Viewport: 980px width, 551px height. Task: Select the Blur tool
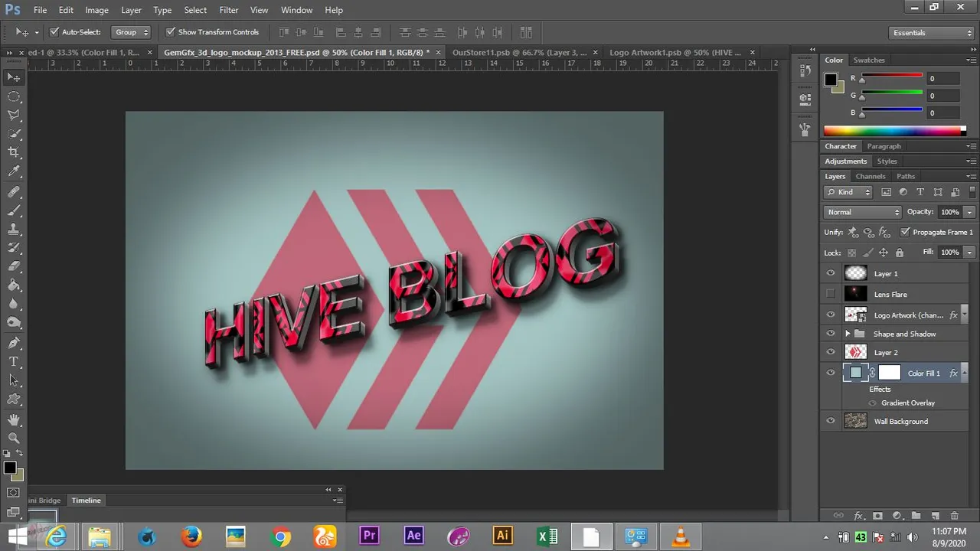(x=14, y=304)
